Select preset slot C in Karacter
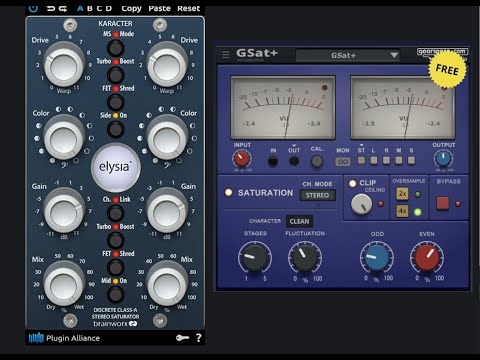The width and height of the screenshot is (480, 360). [99, 8]
